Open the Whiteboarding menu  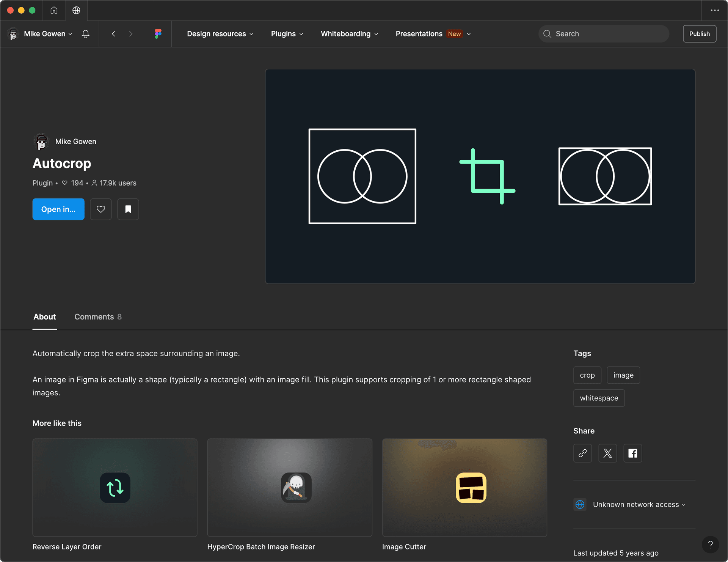[x=350, y=34]
